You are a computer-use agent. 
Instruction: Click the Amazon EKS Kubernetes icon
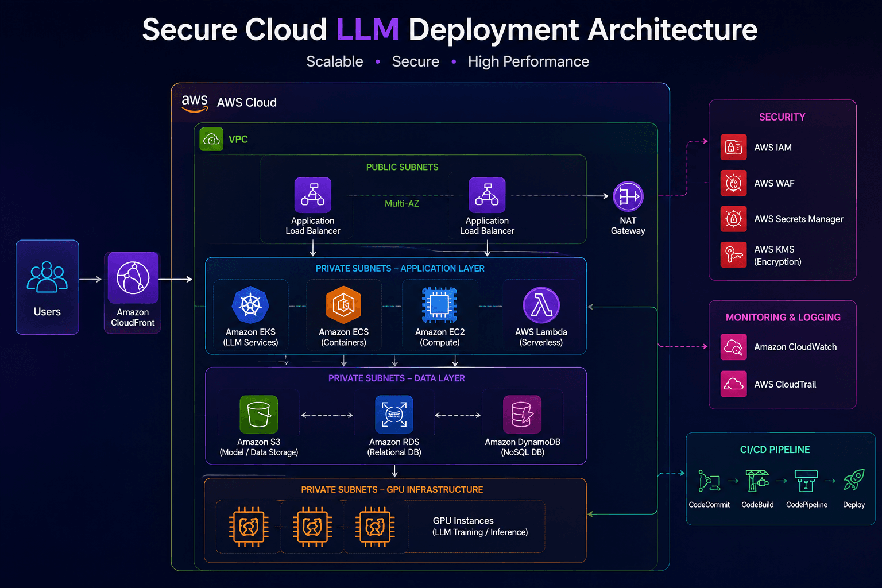click(250, 305)
